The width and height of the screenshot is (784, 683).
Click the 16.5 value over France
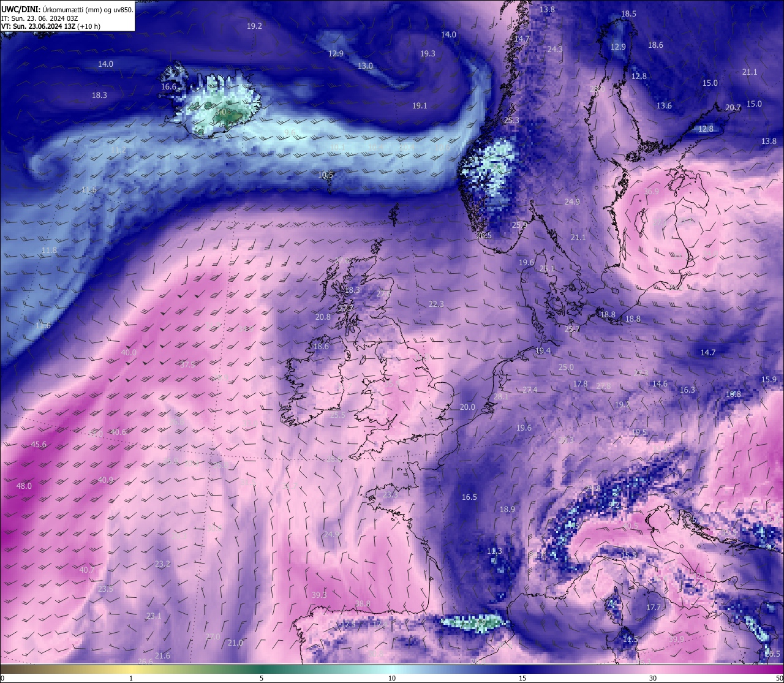[x=469, y=497]
